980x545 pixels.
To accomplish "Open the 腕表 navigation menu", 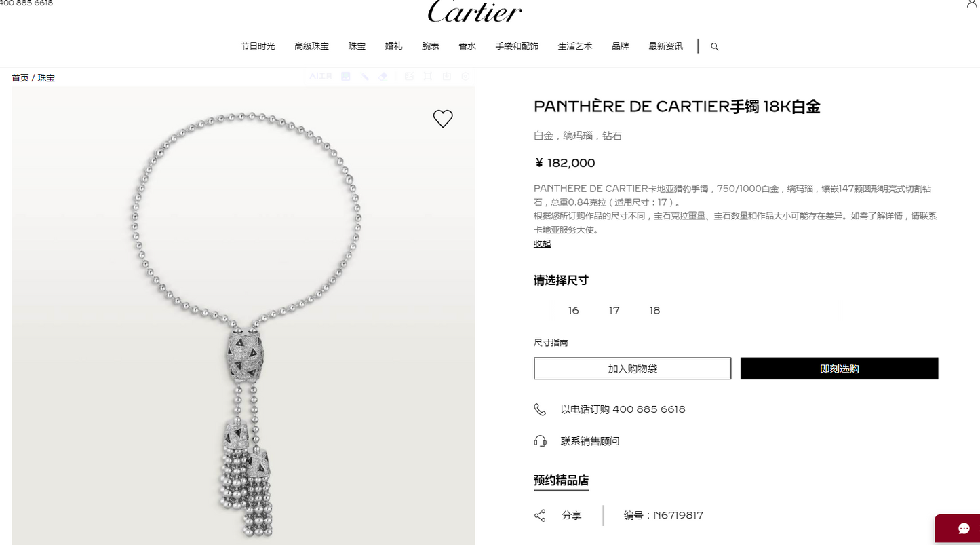I will point(431,46).
